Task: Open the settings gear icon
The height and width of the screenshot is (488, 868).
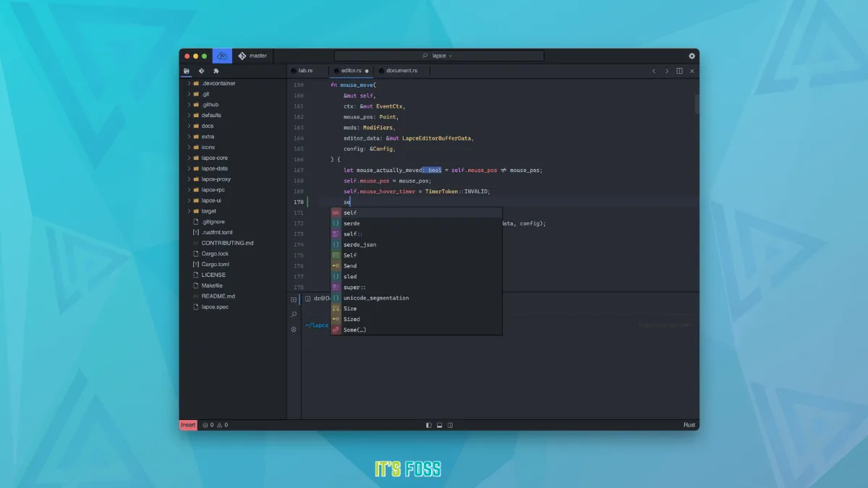Action: [x=692, y=56]
